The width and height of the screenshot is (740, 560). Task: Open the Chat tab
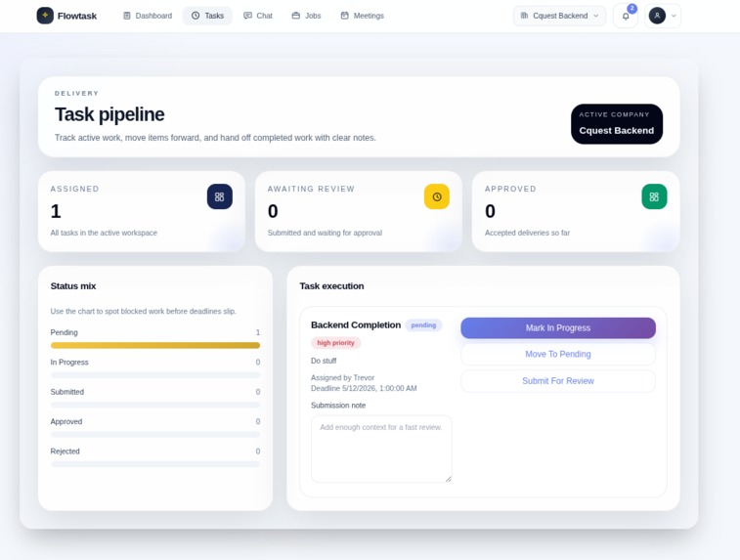coord(258,16)
